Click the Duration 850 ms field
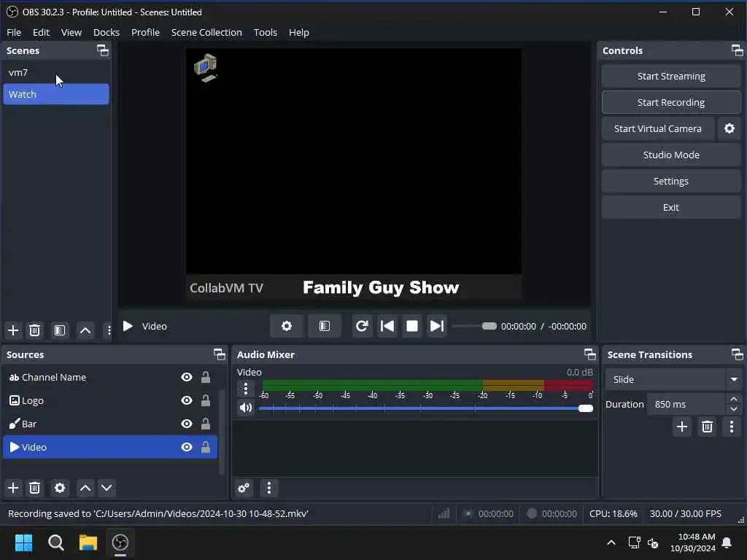Image resolution: width=747 pixels, height=560 pixels. click(x=686, y=404)
